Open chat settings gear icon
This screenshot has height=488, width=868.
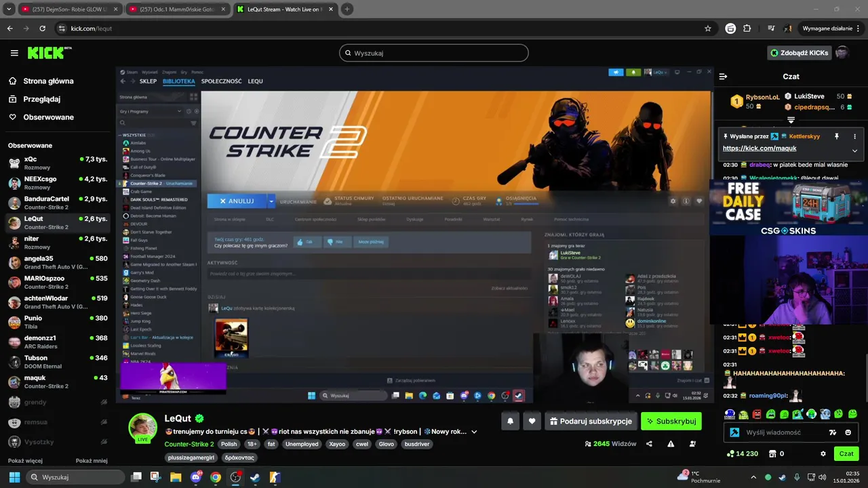pyautogui.click(x=823, y=453)
